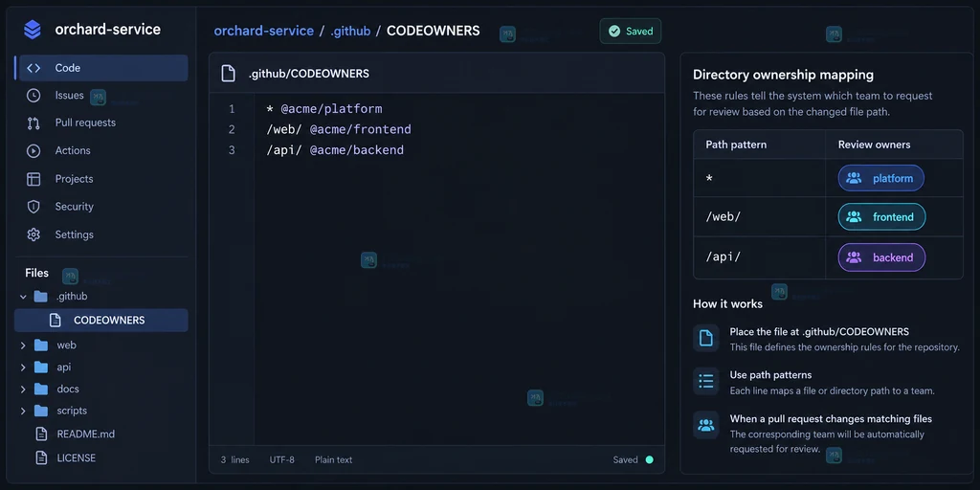980x490 pixels.
Task: Click the list icon beside 'Use path patterns'
Action: click(706, 381)
